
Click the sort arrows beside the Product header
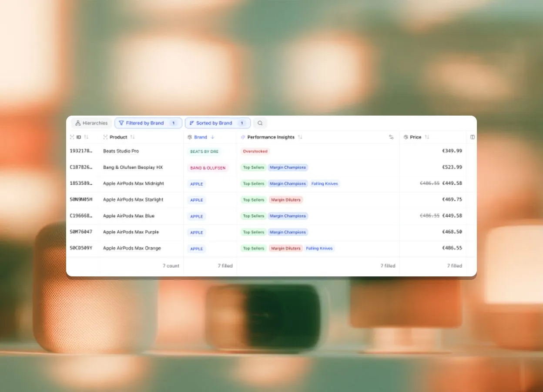(133, 137)
